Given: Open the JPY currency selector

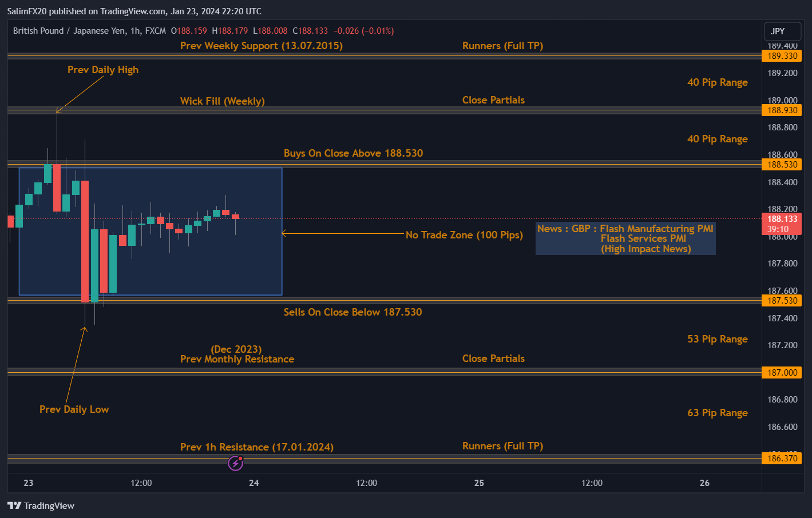Looking at the screenshot, I should point(782,31).
